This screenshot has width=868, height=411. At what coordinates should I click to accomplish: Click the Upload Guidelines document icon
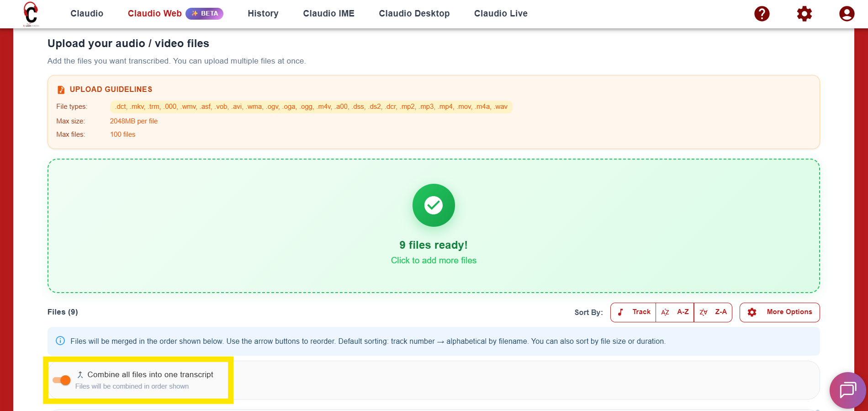click(61, 90)
